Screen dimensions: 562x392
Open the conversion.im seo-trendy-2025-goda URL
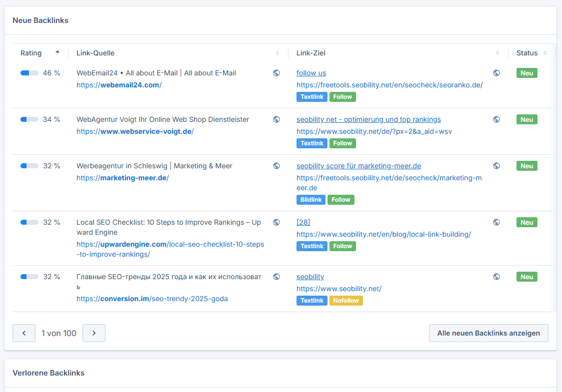pos(152,299)
